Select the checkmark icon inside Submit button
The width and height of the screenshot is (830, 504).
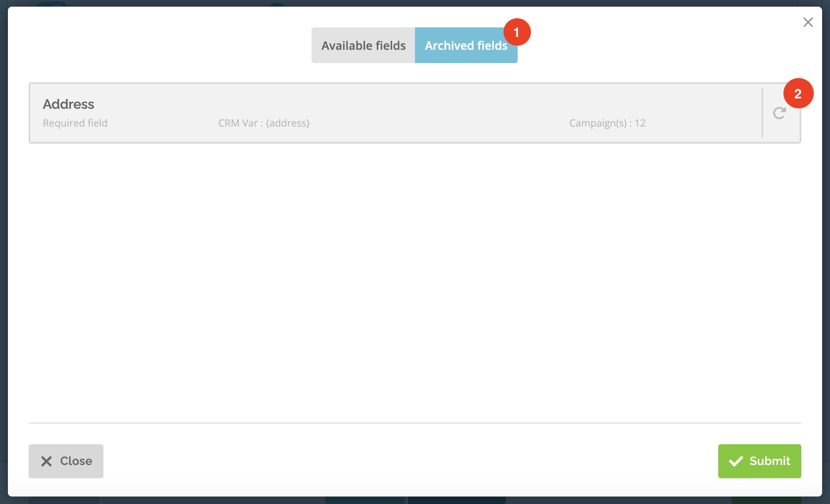pos(735,461)
